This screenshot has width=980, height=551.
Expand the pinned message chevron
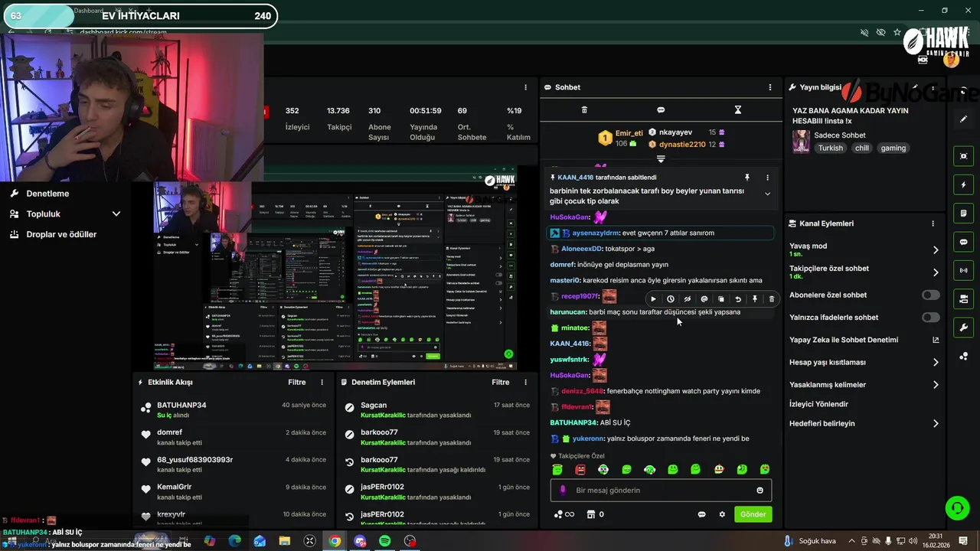point(767,194)
